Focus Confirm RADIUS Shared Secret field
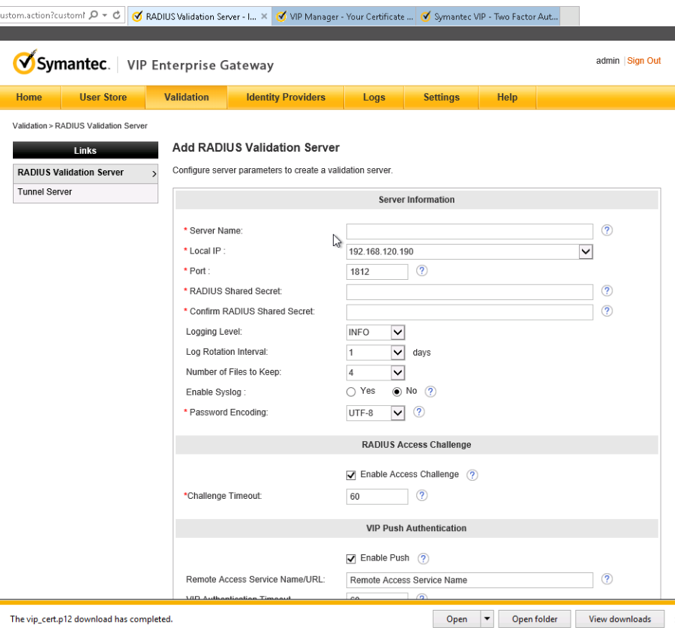The height and width of the screenshot is (634, 675). click(469, 312)
